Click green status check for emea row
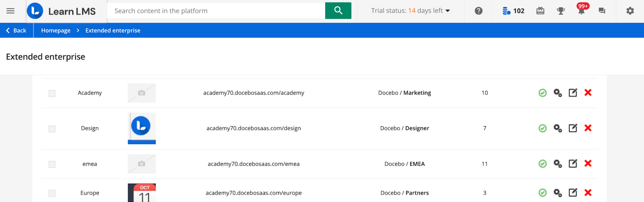 pos(543,164)
